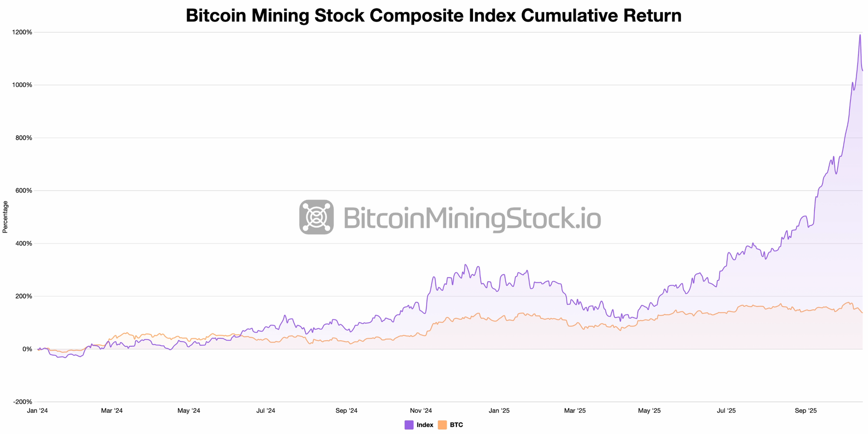Click the chart title text
This screenshot has width=868, height=434.
point(434,16)
